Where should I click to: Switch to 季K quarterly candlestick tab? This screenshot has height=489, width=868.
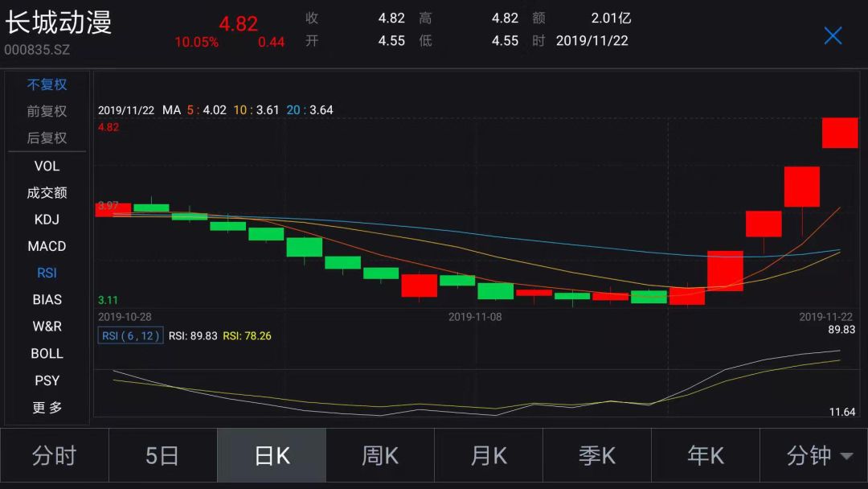point(596,456)
